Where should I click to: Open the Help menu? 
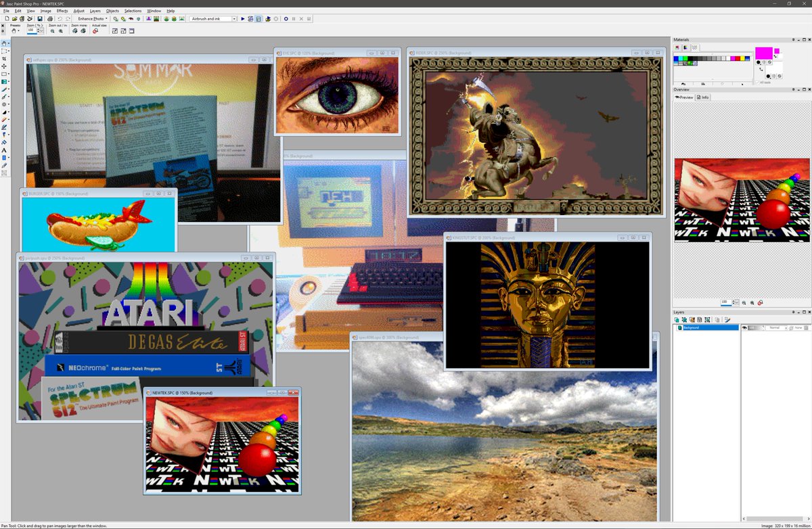click(x=171, y=11)
